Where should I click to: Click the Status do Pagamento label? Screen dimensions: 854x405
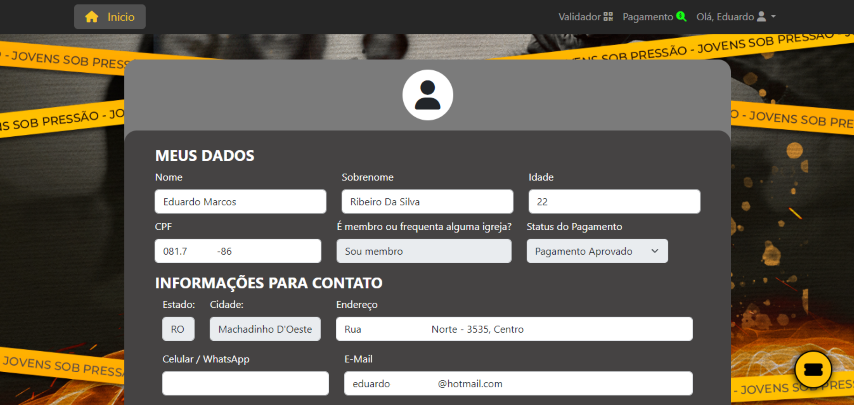coord(575,226)
